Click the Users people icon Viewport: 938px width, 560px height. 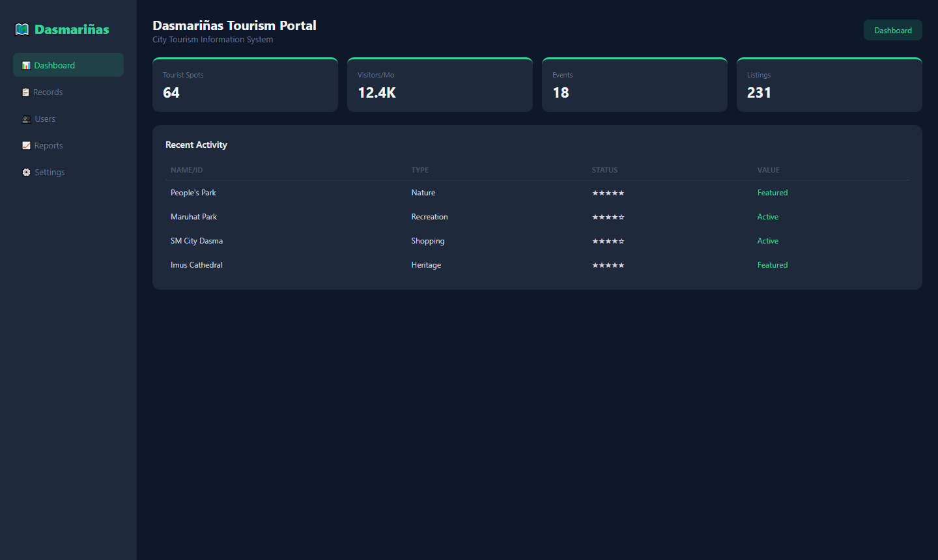[x=27, y=119]
